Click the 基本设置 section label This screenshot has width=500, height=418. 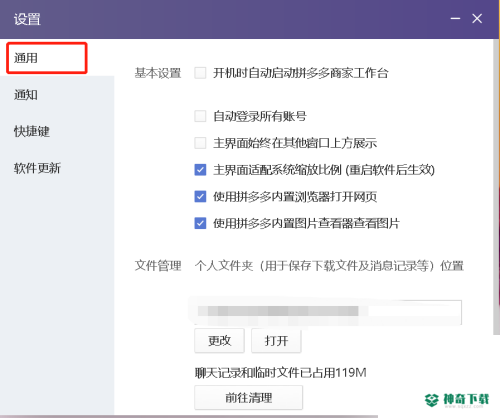click(x=158, y=73)
